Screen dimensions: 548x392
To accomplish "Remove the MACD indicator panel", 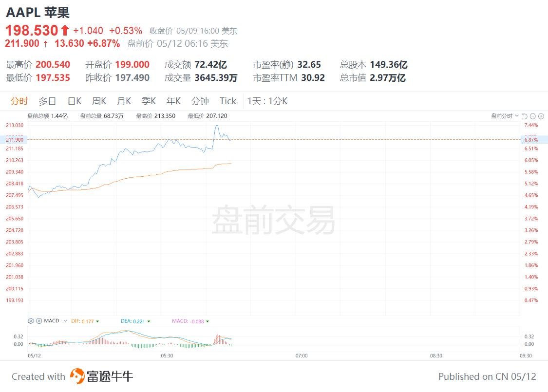I will pyautogui.click(x=38, y=321).
